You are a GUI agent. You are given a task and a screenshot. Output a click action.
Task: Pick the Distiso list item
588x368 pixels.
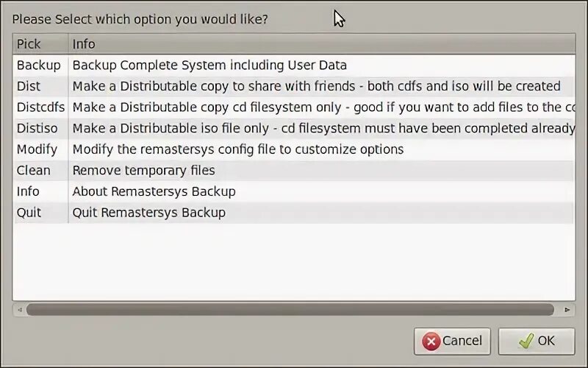(37, 128)
